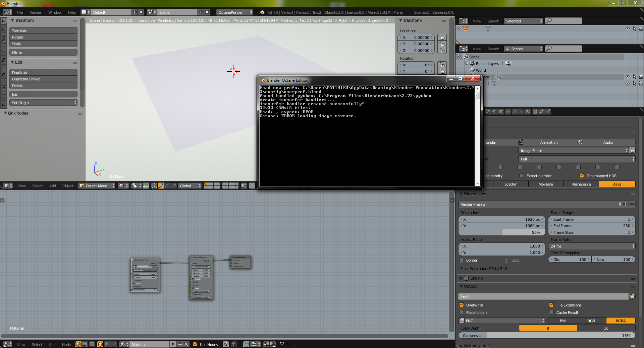Viewport: 644px width, 348px height.
Task: Open the World properties globe icon
Action: click(494, 112)
